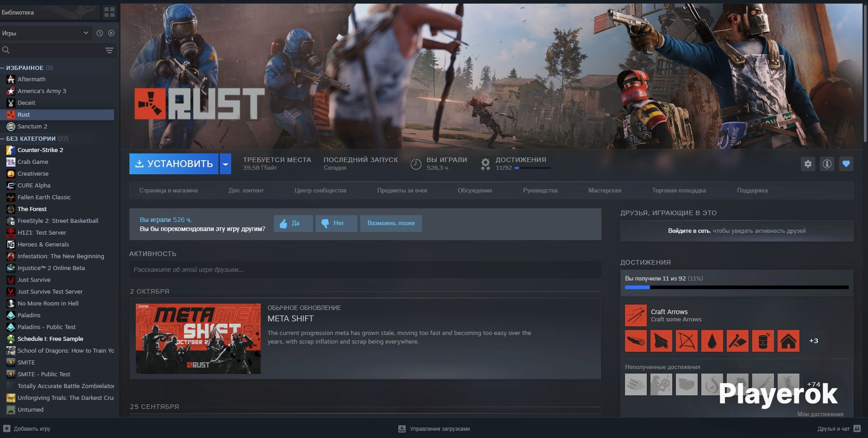Open the Доп. контент tab
The height and width of the screenshot is (438, 868).
point(246,190)
